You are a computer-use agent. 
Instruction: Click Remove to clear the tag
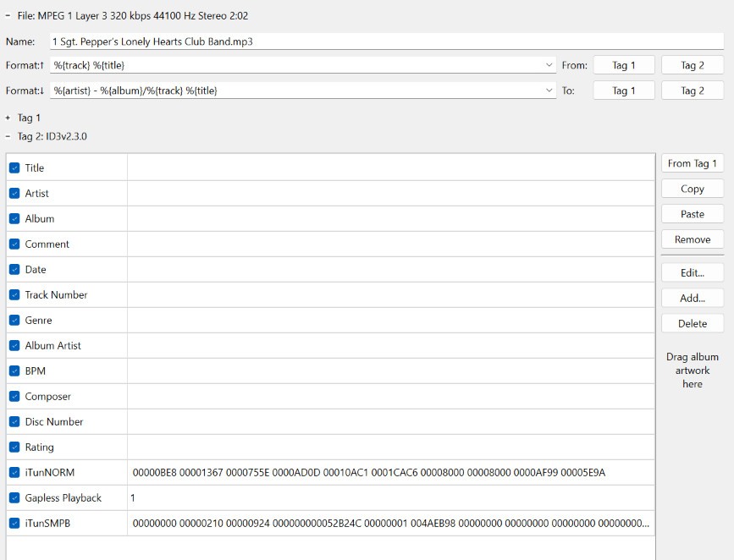tap(692, 239)
